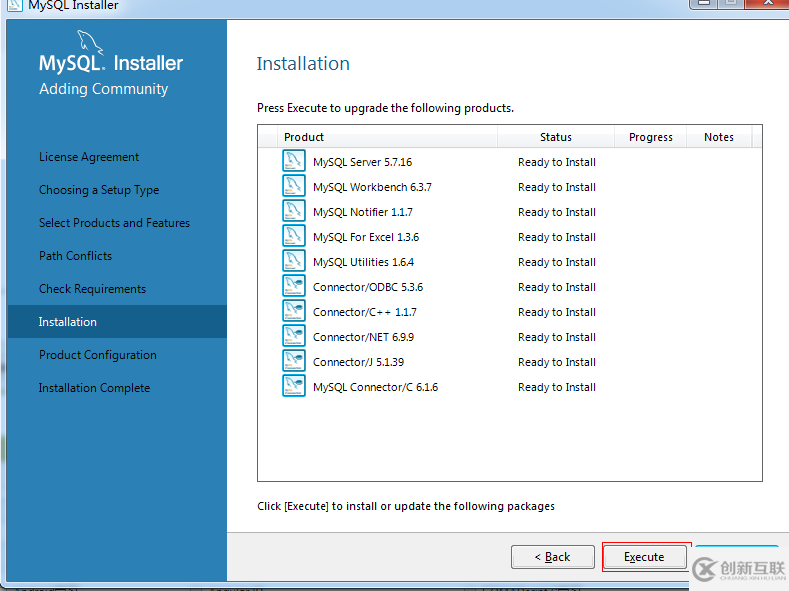Select the MySQL Notifier 1.1.7 row text
Viewport: 789px width, 591px height.
[363, 212]
